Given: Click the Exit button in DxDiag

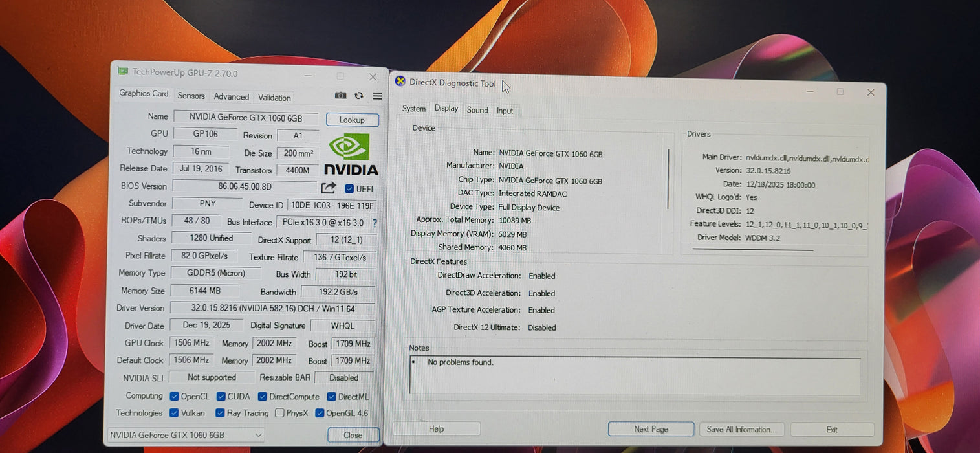Looking at the screenshot, I should (832, 430).
